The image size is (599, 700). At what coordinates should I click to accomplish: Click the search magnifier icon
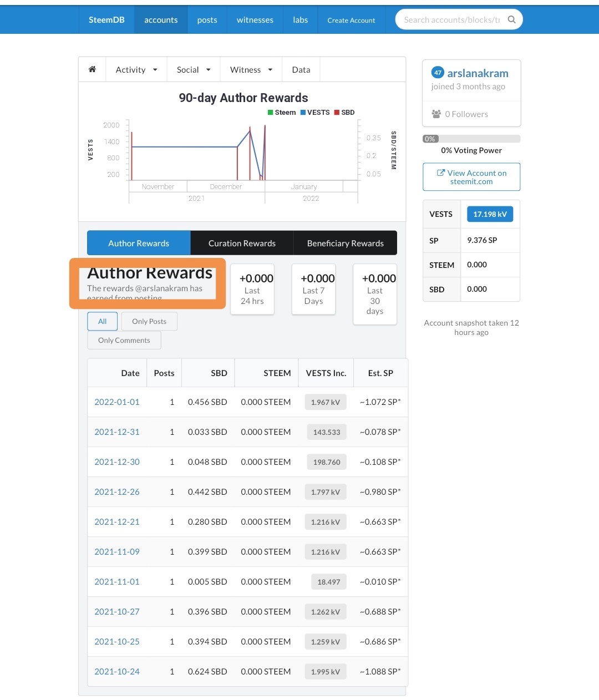[511, 19]
